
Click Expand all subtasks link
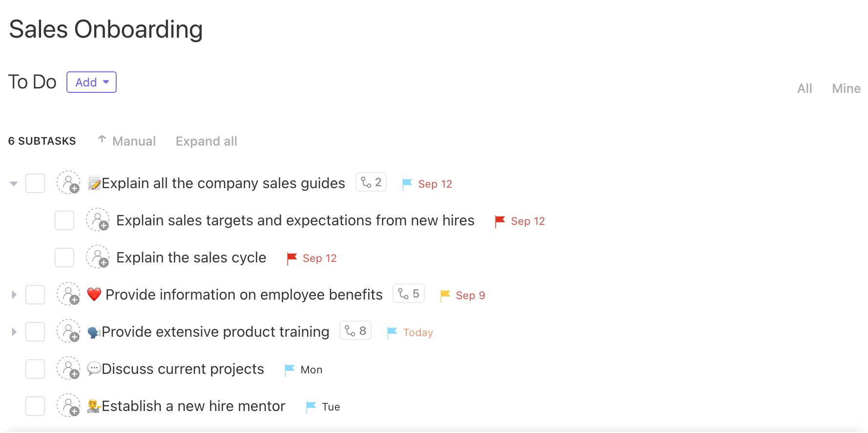tap(206, 141)
